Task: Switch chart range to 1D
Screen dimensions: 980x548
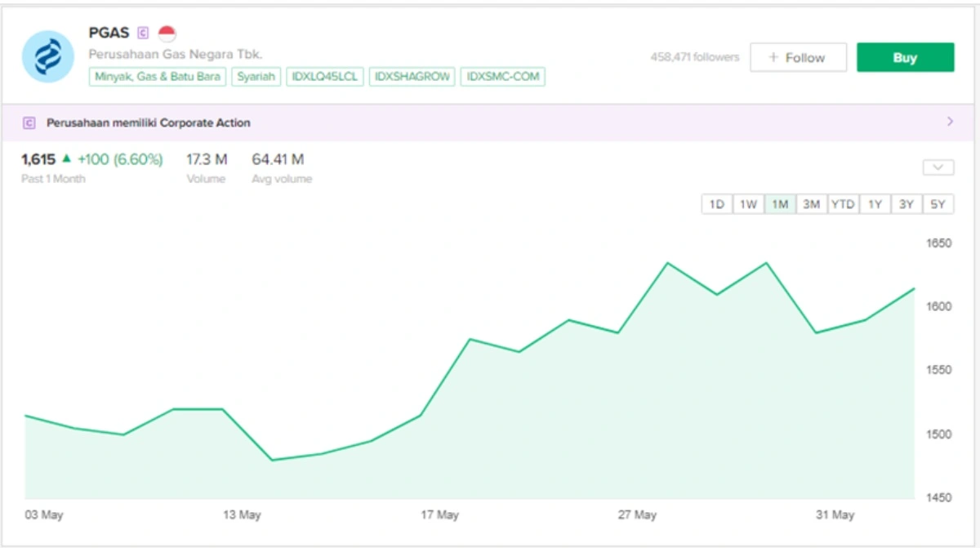Action: [717, 205]
